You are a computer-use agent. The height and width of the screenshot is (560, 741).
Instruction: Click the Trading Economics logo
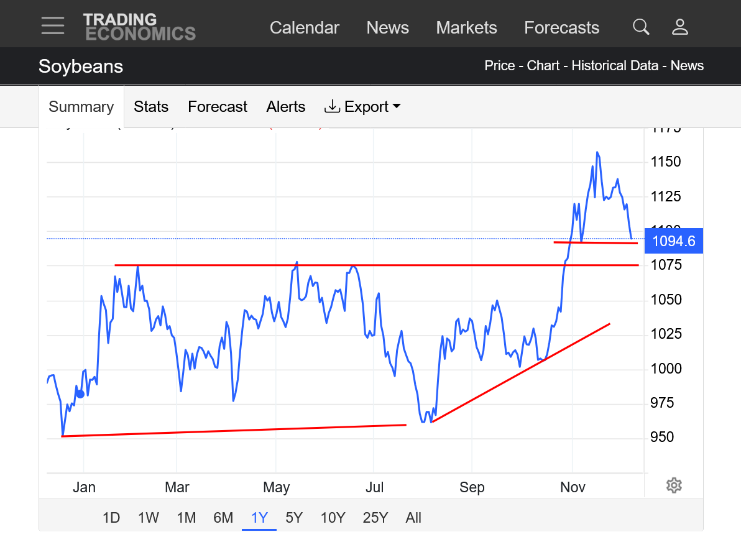[x=139, y=27]
